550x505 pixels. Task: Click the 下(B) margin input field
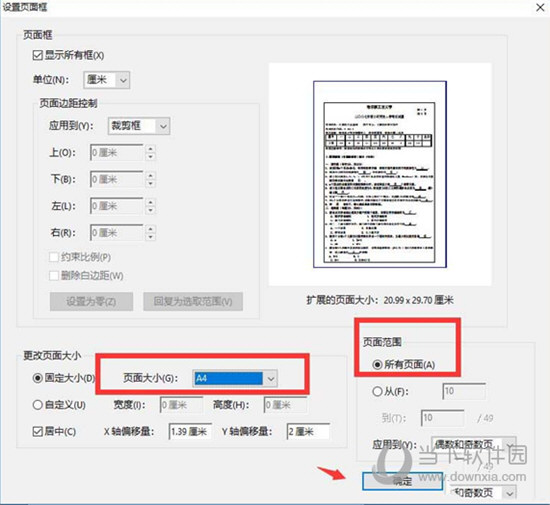tap(117, 180)
